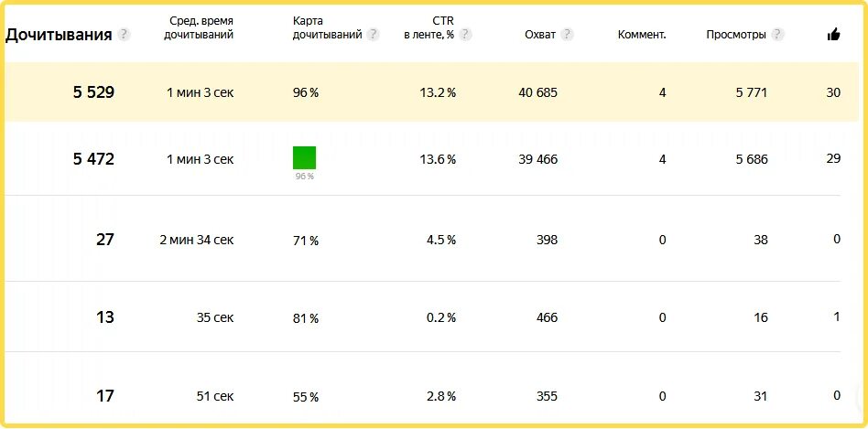
Task: Click the Охват column header
Action: point(540,35)
